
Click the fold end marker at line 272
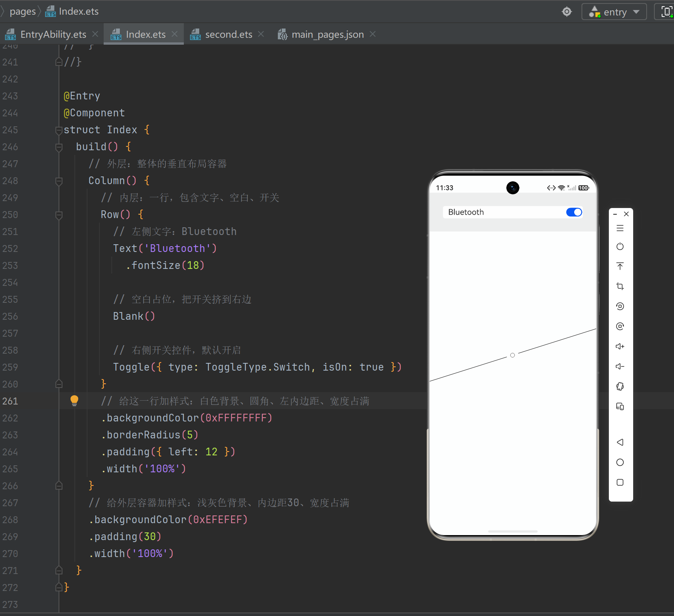[59, 587]
